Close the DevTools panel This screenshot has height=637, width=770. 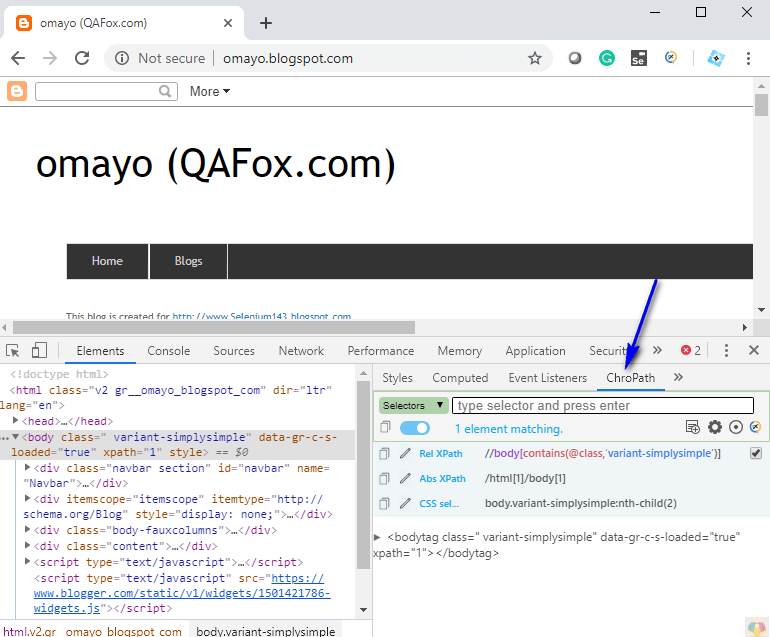click(x=754, y=350)
